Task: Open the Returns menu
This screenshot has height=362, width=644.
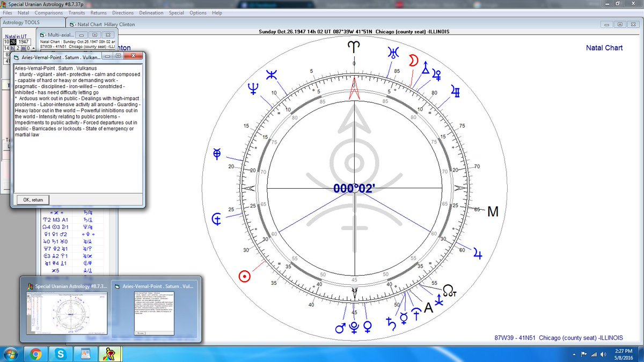Action: [x=99, y=13]
